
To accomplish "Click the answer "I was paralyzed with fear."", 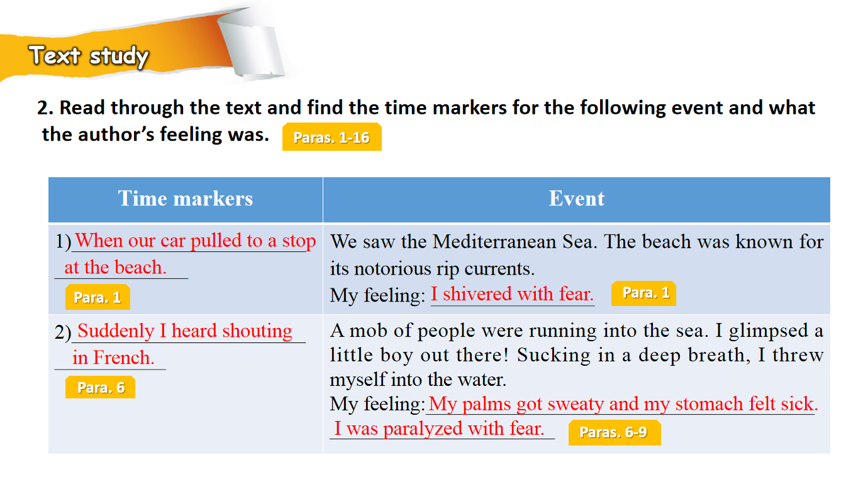I will (439, 429).
